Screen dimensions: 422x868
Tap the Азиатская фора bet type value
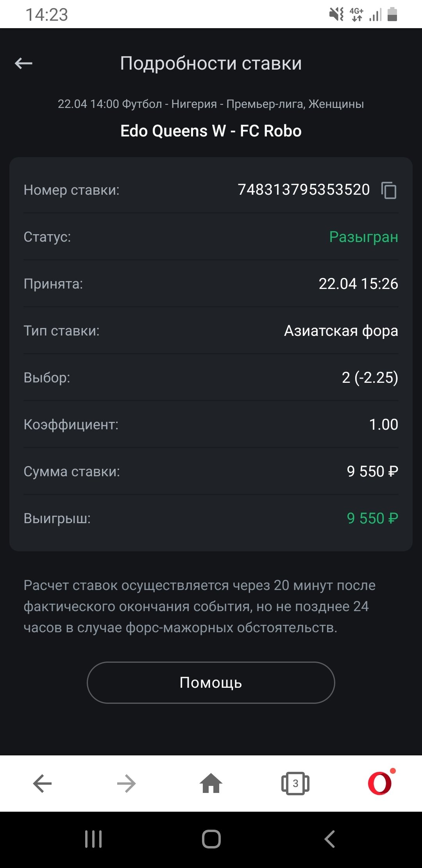(341, 331)
